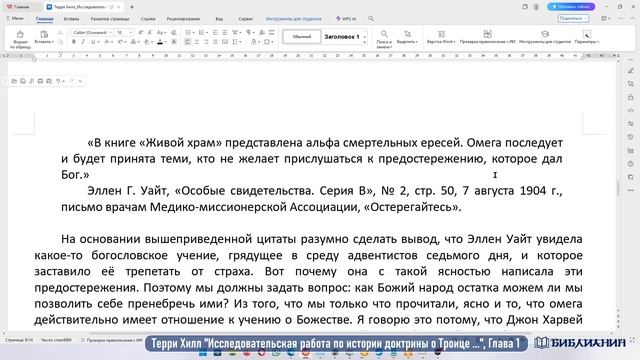Select the Заголовок 1 style

(342, 37)
